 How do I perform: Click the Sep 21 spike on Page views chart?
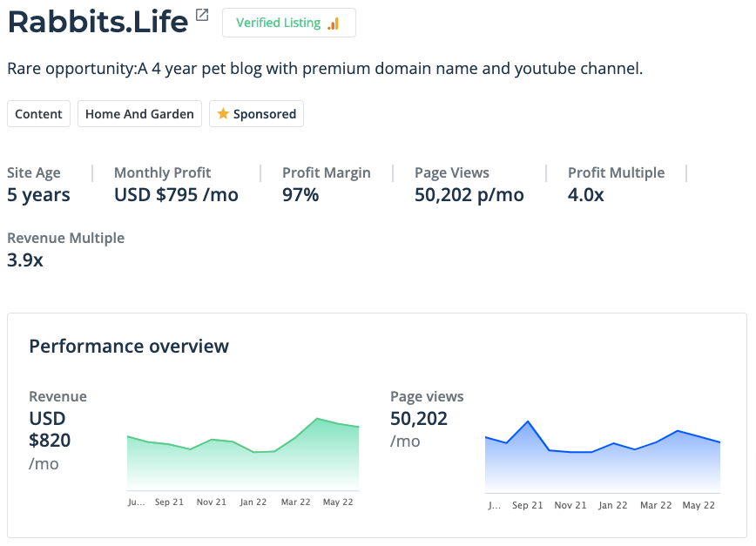click(528, 422)
